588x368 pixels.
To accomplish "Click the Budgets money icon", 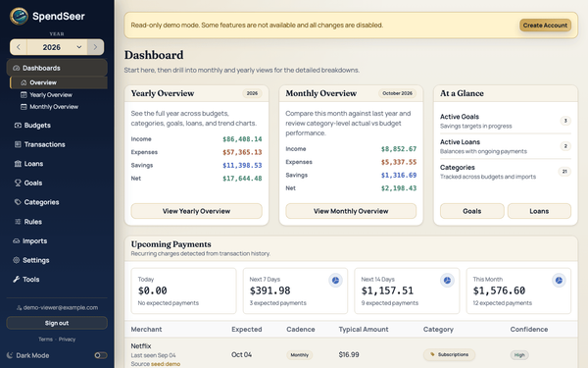I will click(18, 126).
